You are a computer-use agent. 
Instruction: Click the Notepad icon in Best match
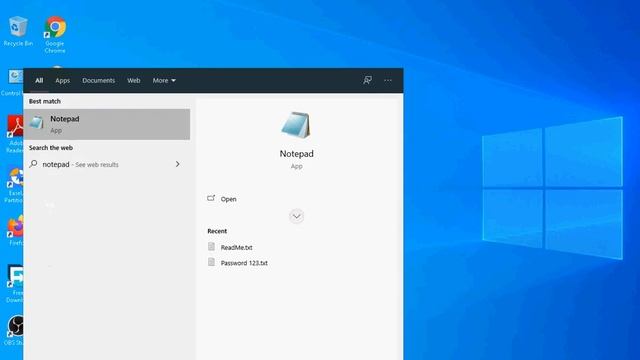click(36, 122)
